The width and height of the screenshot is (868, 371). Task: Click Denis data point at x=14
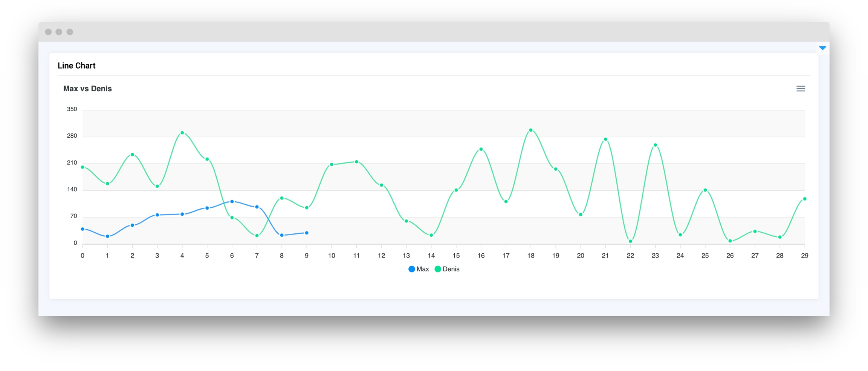[x=431, y=235]
